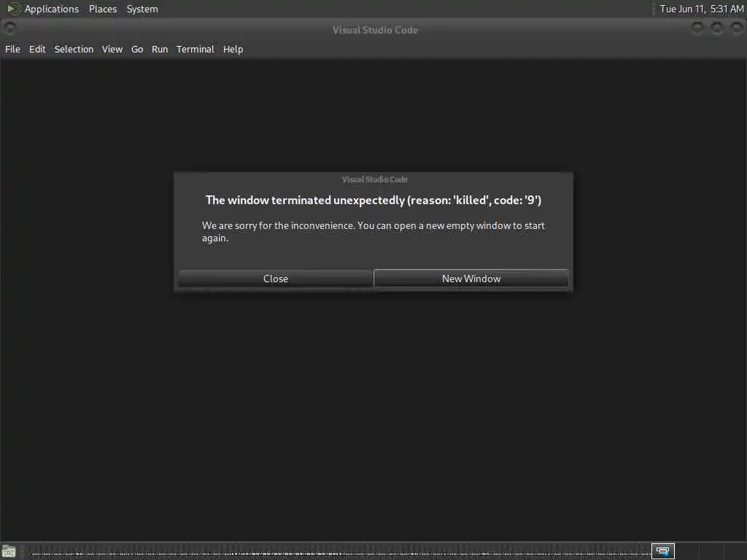747x560 pixels.
Task: Click Close in the crash dialog
Action: (x=276, y=279)
